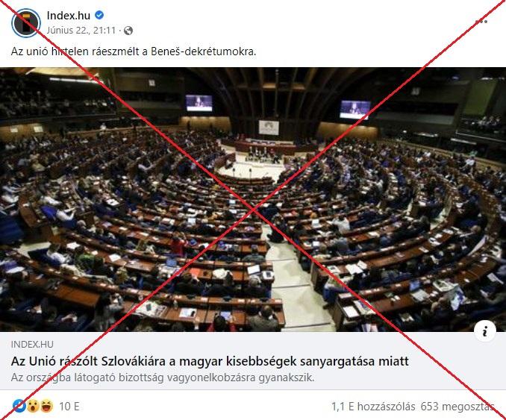Click the like reaction icon

point(19,406)
